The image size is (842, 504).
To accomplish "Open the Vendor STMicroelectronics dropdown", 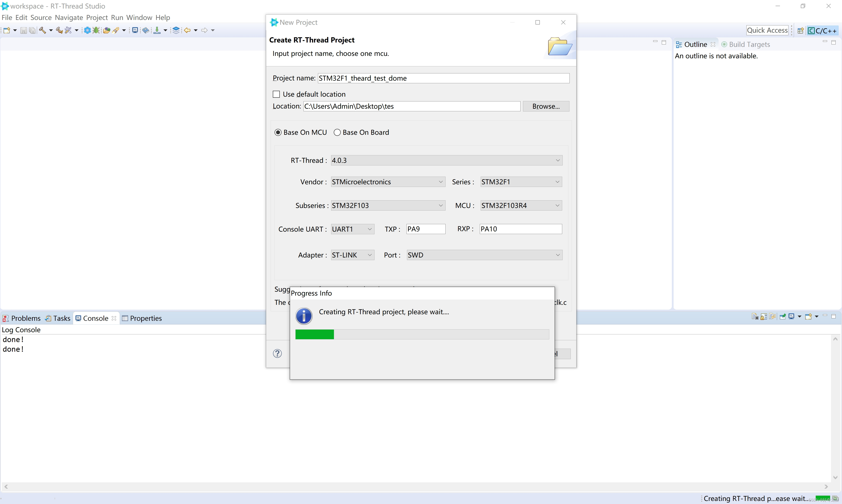I will [388, 182].
